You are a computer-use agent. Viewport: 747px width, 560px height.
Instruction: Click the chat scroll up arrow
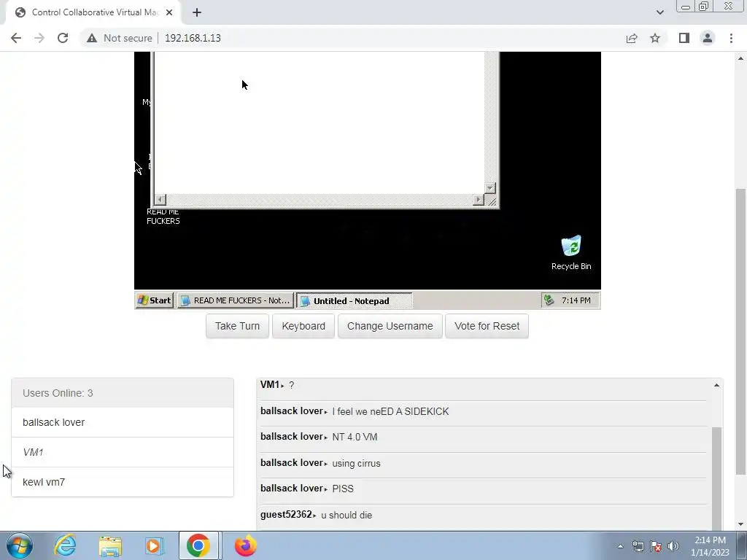[x=716, y=385]
